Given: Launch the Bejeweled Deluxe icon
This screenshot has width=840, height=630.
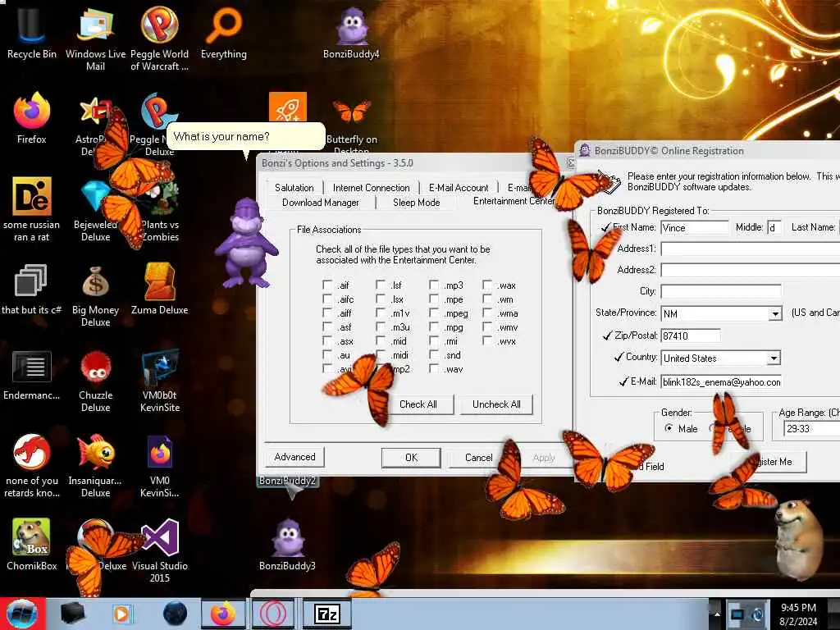Looking at the screenshot, I should (95, 209).
